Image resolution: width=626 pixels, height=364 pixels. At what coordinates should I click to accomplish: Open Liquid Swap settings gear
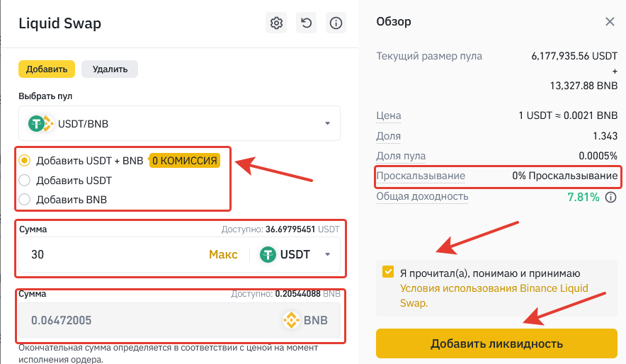click(276, 23)
